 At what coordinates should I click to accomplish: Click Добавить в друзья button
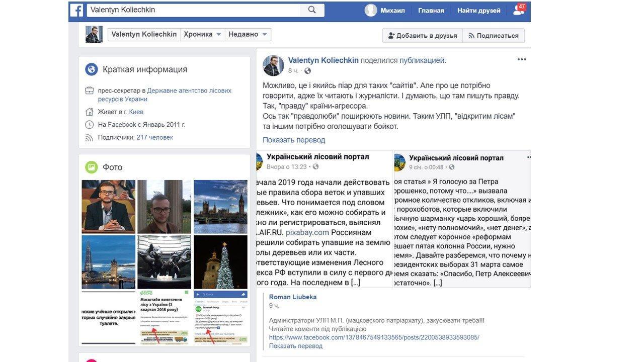pos(422,35)
